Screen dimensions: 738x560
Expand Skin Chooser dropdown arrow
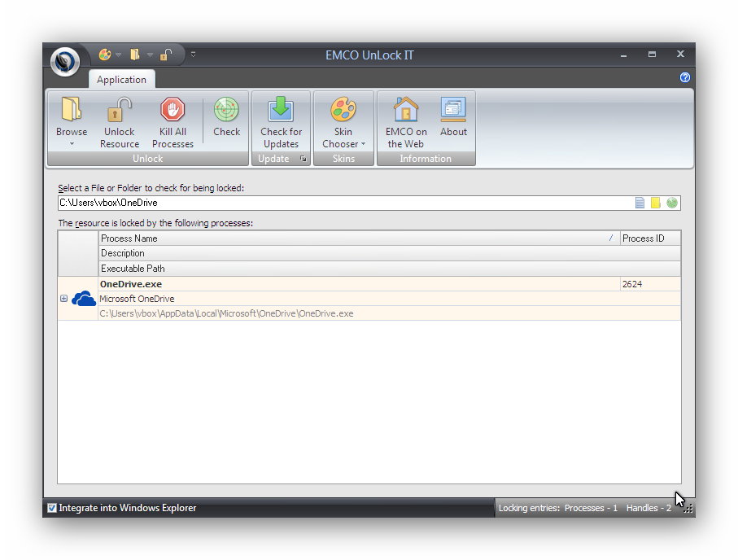[x=364, y=144]
